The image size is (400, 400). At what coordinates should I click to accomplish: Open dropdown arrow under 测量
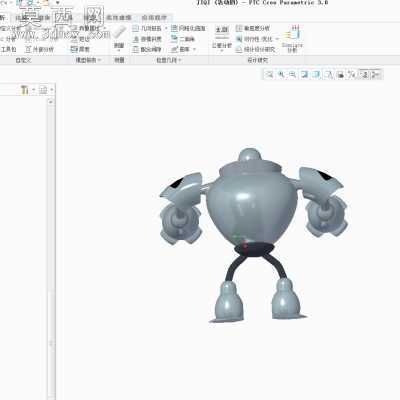(119, 52)
